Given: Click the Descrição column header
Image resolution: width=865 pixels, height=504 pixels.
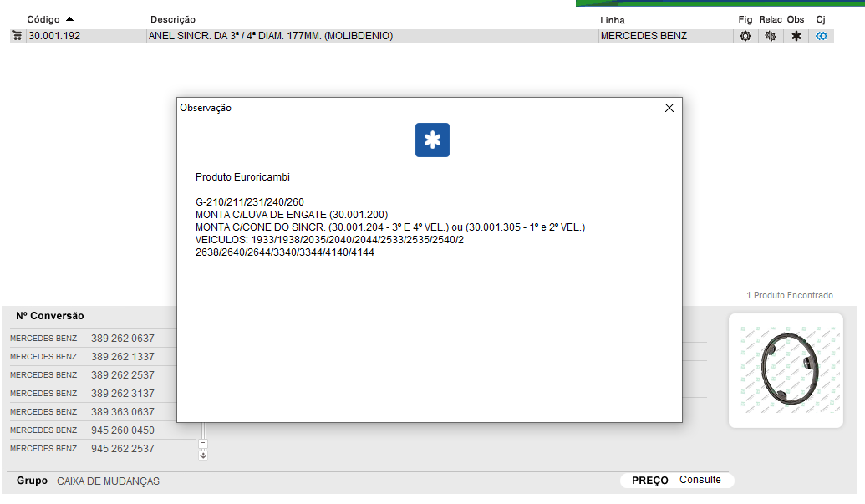Looking at the screenshot, I should [173, 19].
